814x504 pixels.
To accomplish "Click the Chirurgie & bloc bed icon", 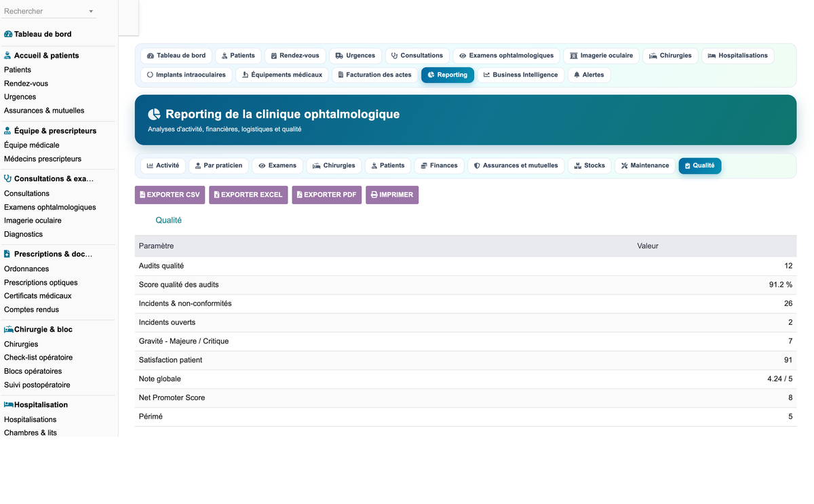I will [9, 330].
